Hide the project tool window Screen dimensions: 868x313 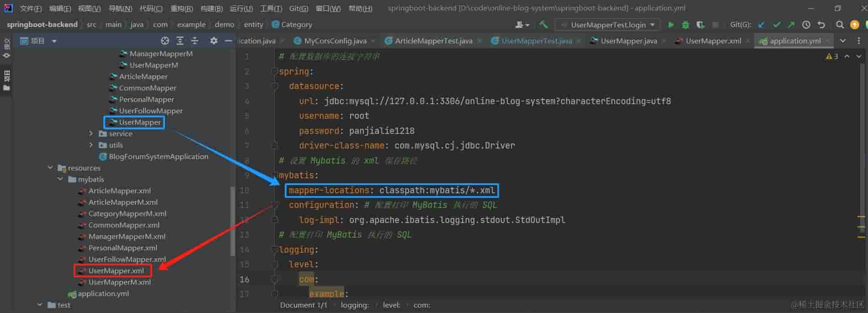[229, 41]
